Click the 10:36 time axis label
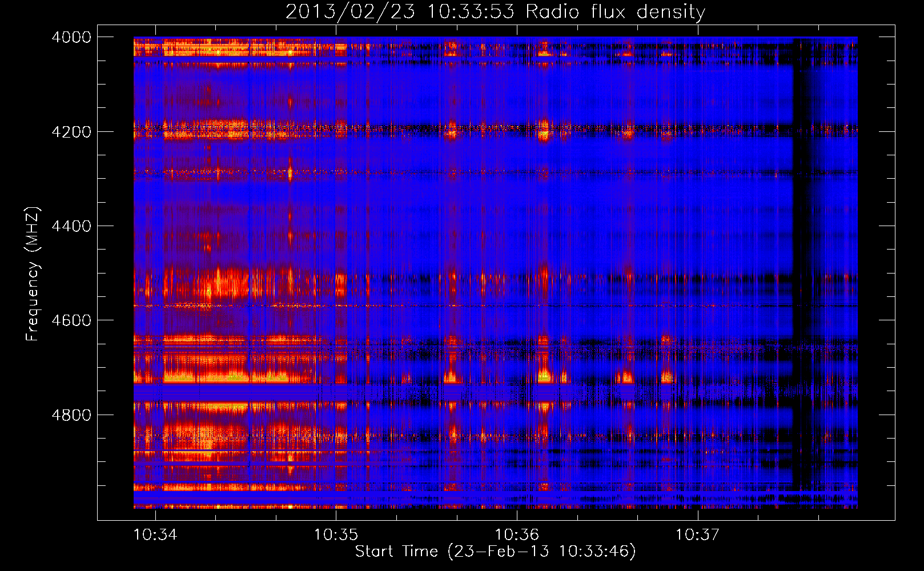This screenshot has width=924, height=571. (517, 534)
